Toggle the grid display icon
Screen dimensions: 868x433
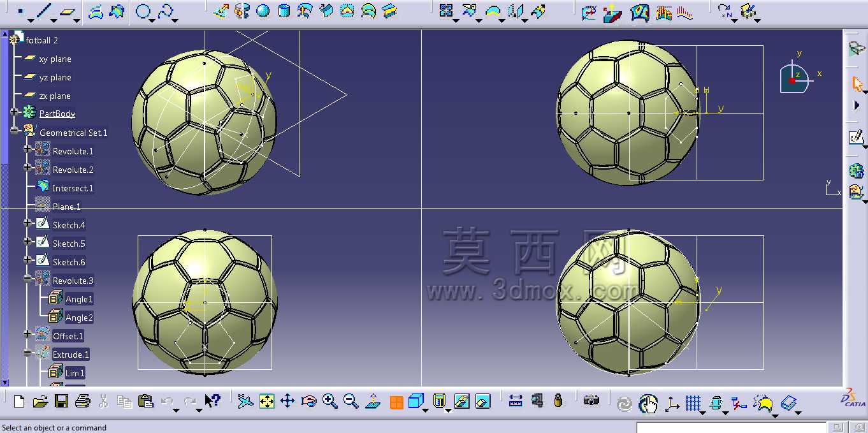(693, 403)
